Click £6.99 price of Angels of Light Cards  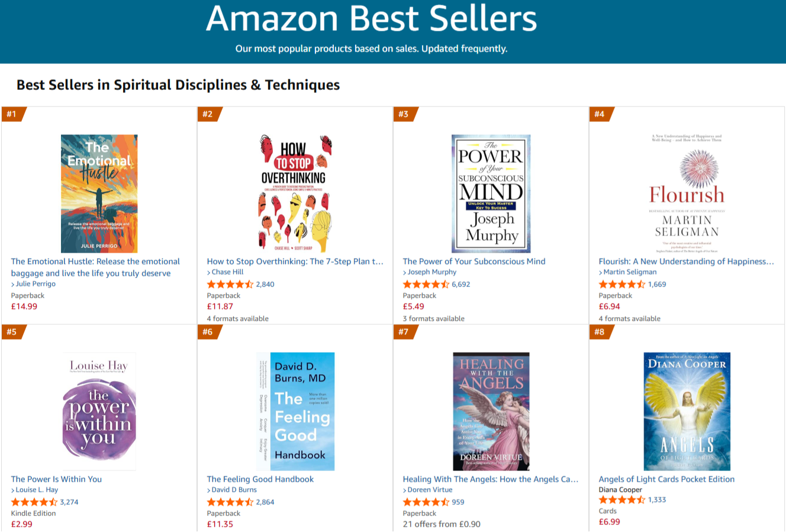click(x=610, y=522)
